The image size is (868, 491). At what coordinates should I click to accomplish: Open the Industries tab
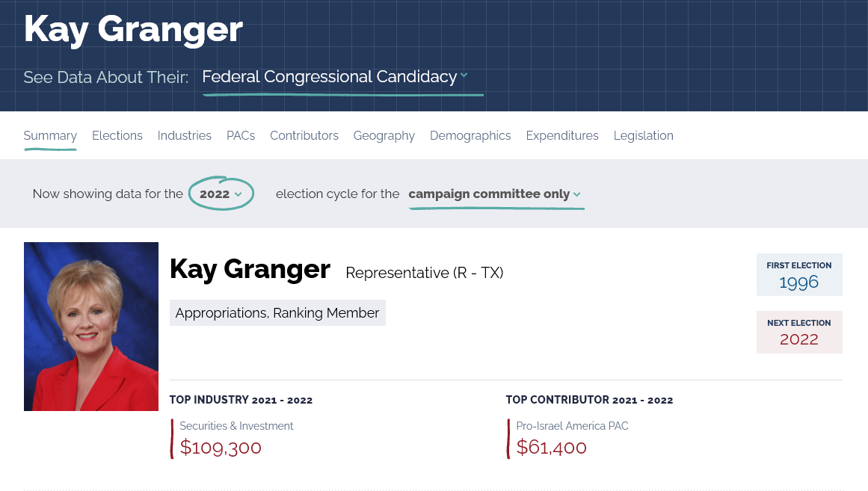point(185,135)
